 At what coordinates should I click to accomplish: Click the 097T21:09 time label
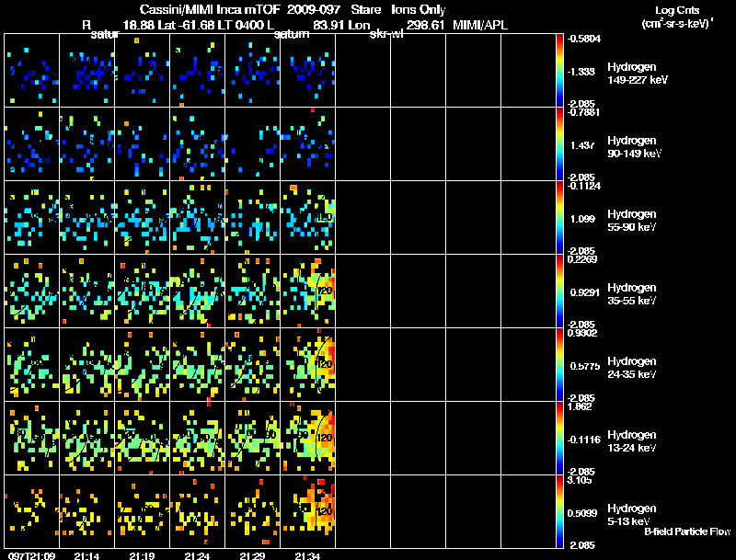tap(31, 555)
